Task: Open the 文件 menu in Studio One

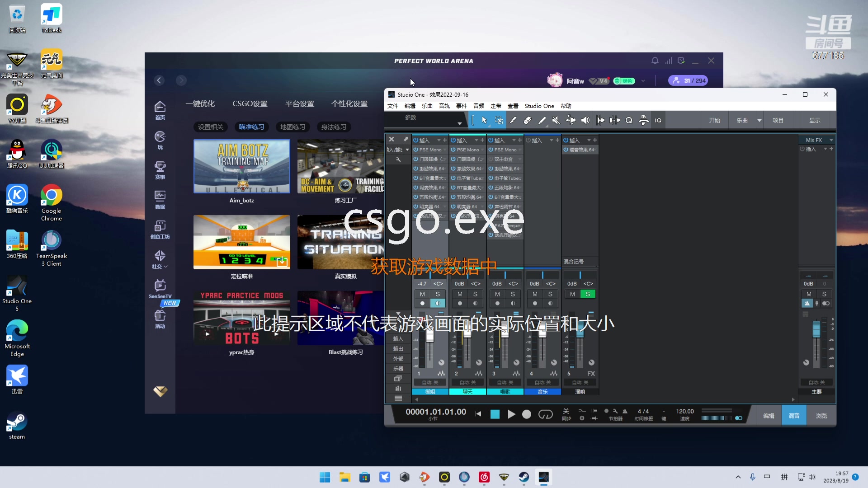Action: (393, 106)
